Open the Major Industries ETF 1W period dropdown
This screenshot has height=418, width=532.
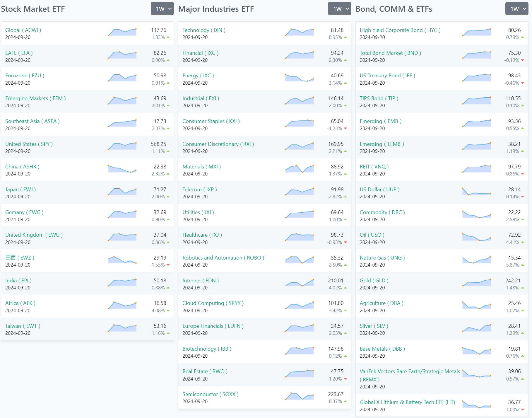coord(339,8)
